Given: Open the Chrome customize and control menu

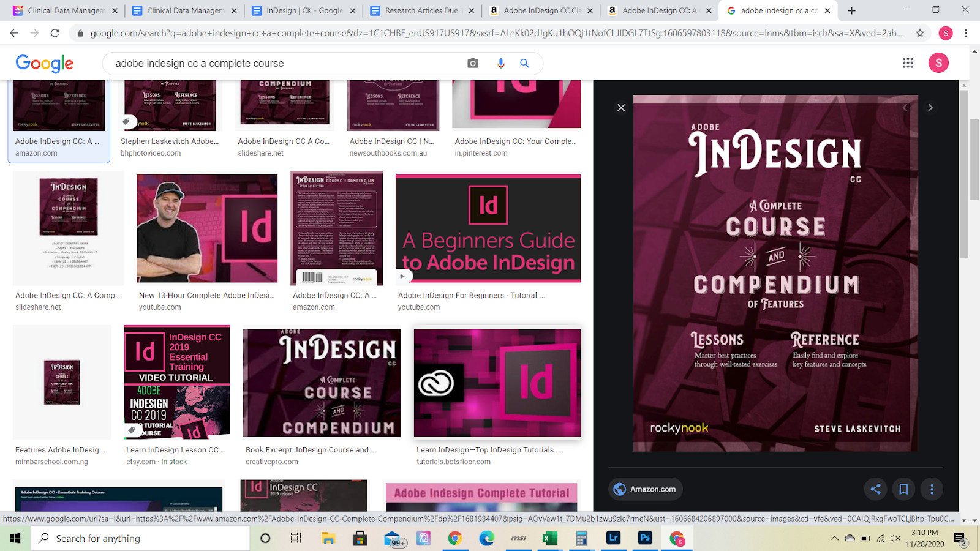Looking at the screenshot, I should (966, 33).
